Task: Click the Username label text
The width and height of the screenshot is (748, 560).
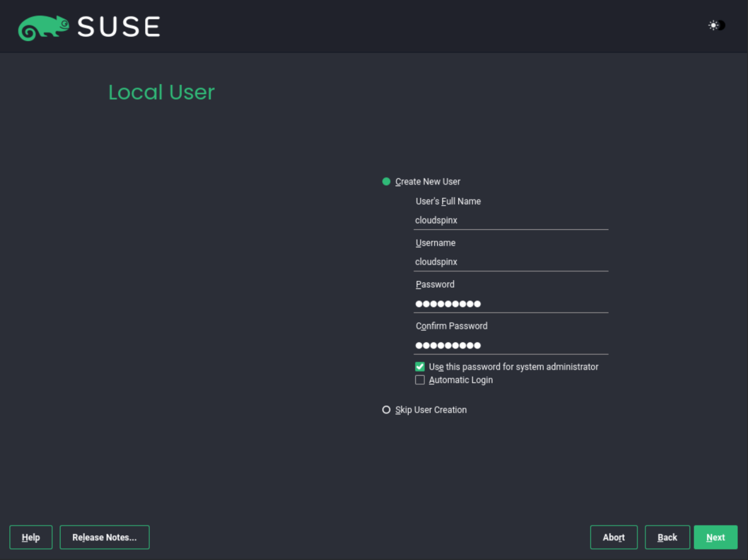Action: click(435, 243)
